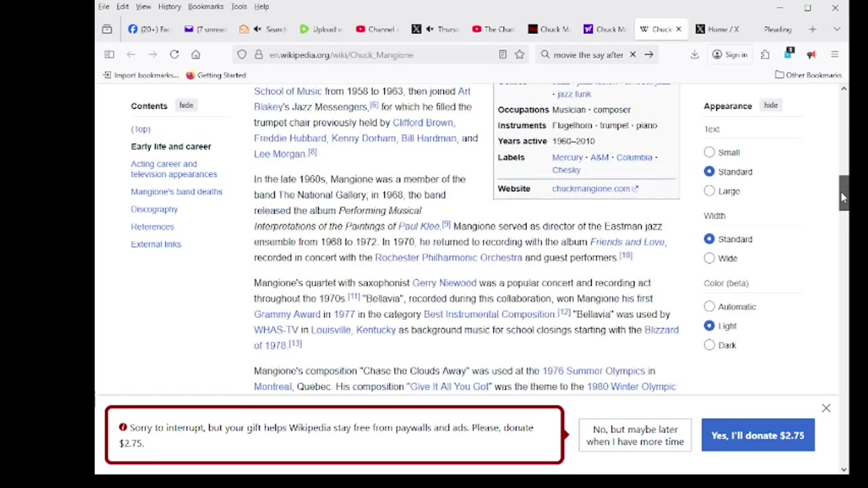Viewport: 868px width, 488px height.
Task: Click No, but maybe later button
Action: [x=635, y=435]
